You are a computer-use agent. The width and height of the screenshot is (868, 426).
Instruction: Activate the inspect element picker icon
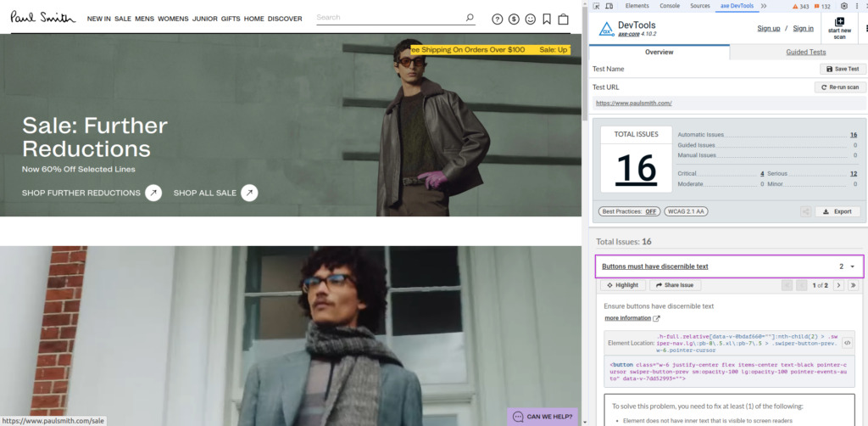tap(597, 6)
